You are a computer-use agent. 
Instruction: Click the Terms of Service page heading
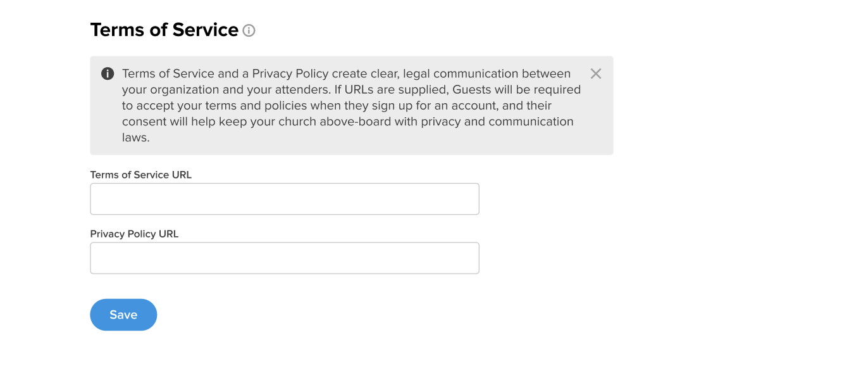point(164,30)
